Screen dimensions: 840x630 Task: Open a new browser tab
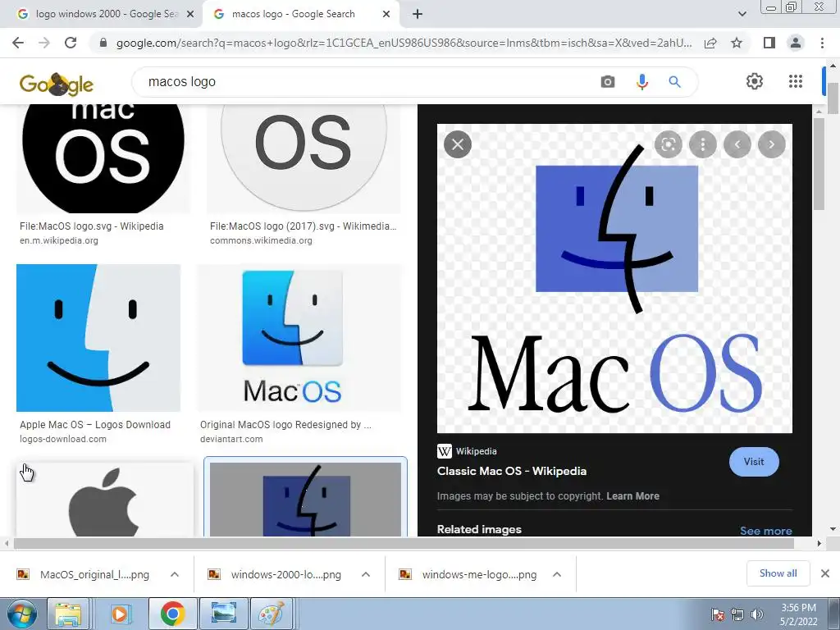418,14
